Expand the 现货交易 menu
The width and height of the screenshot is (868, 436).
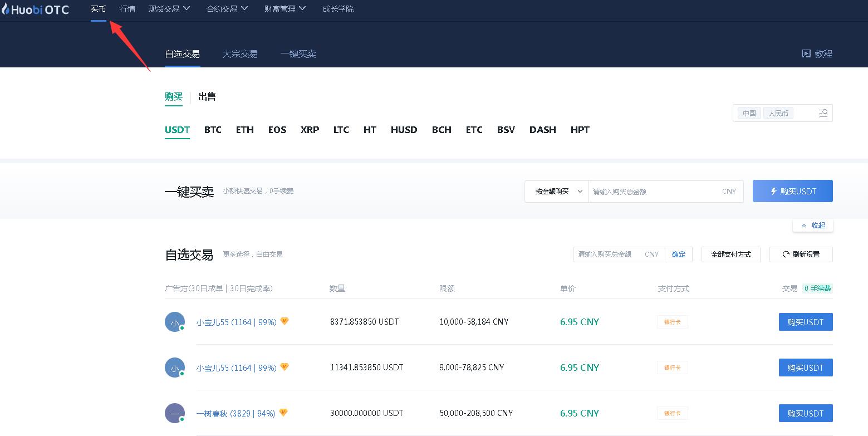click(x=169, y=9)
